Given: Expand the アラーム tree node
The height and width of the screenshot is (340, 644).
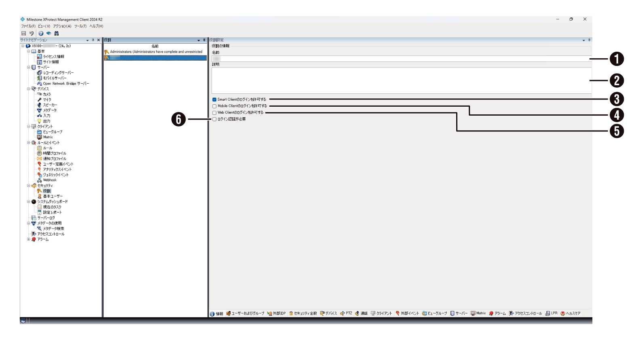Looking at the screenshot, I should [29, 239].
